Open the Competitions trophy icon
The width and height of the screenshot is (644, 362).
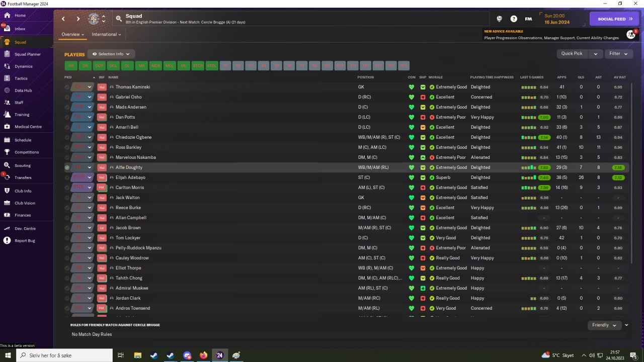(x=7, y=152)
